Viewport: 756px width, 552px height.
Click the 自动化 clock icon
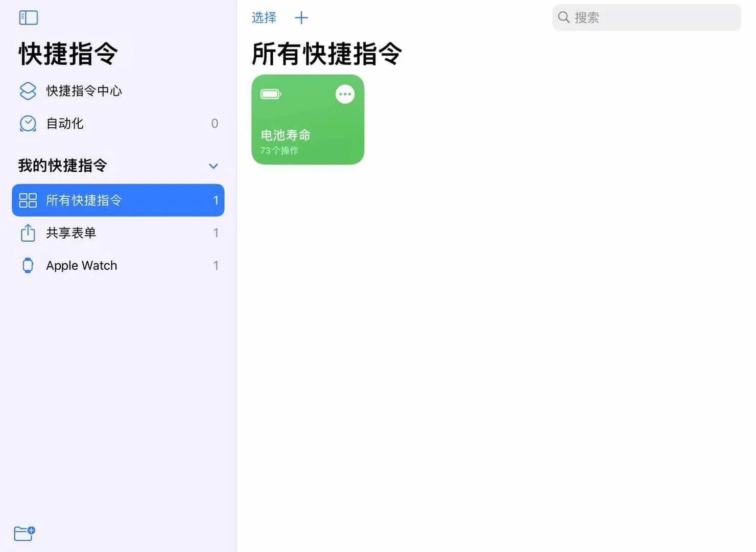[x=28, y=123]
